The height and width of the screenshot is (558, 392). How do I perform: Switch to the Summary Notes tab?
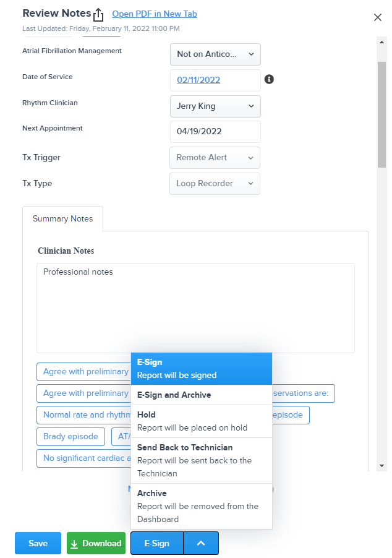pos(62,218)
